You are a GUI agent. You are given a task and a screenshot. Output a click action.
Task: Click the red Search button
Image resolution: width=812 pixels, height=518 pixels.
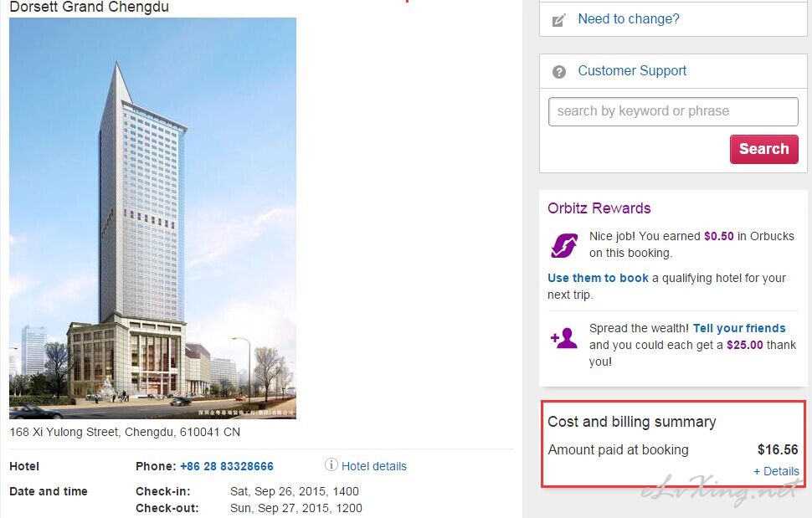point(763,149)
